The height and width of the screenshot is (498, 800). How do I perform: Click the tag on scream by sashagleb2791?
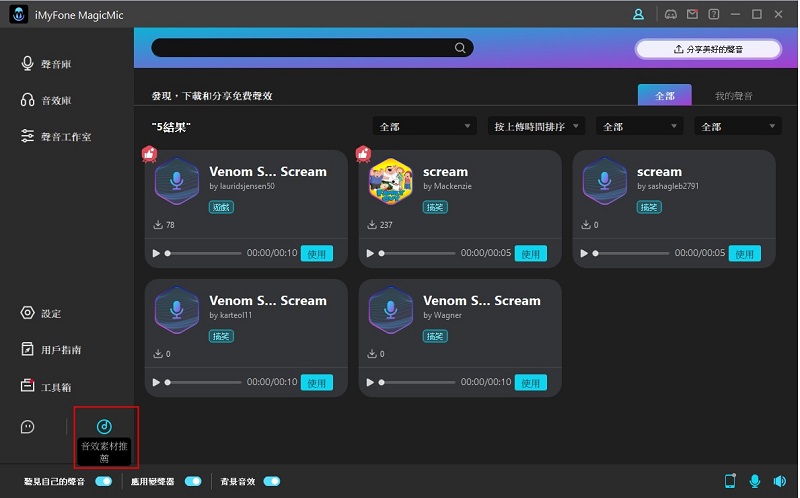pos(648,207)
